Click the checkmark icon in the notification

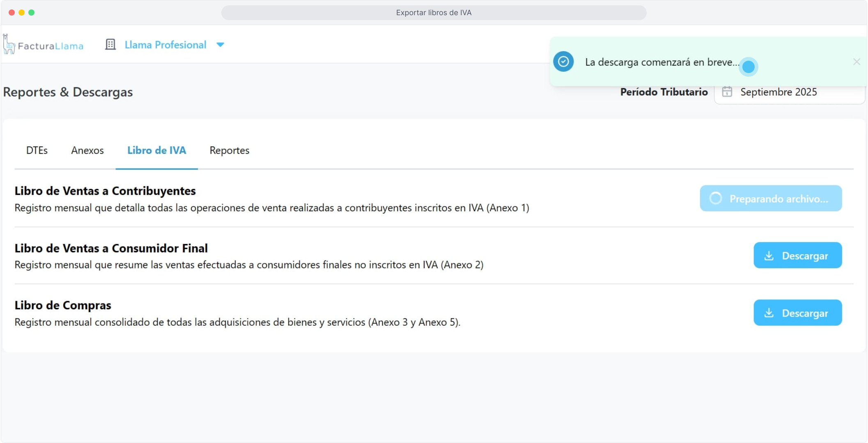point(563,62)
